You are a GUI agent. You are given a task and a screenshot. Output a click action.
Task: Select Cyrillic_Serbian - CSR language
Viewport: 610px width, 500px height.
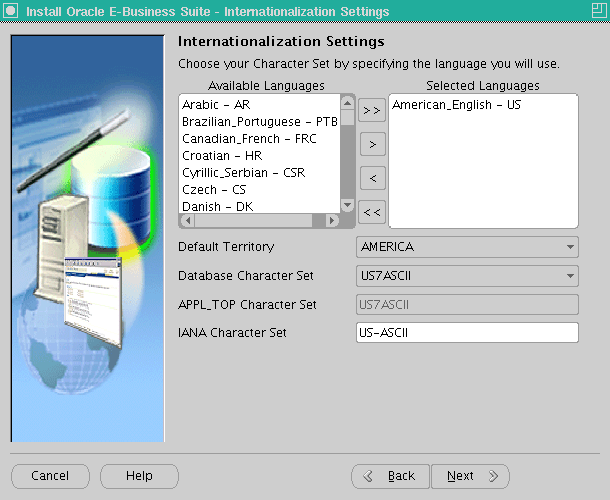[259, 172]
